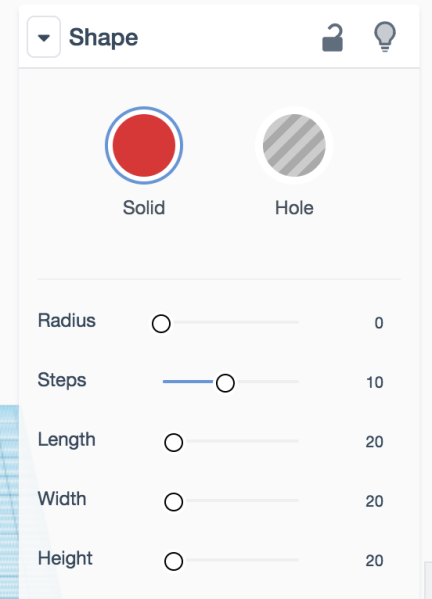Viewport: 432px width, 599px height.
Task: Click the Width value field showing 20
Action: click(374, 501)
